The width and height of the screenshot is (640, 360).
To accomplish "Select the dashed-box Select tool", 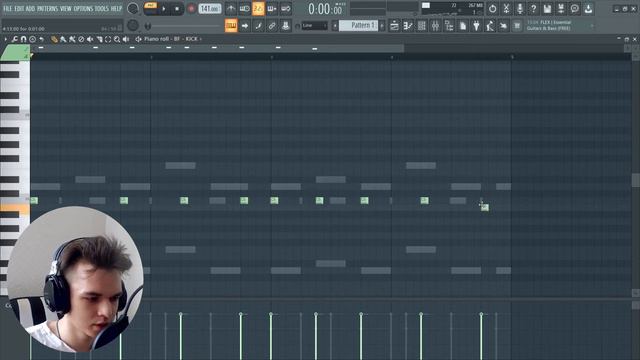I will (x=108, y=39).
